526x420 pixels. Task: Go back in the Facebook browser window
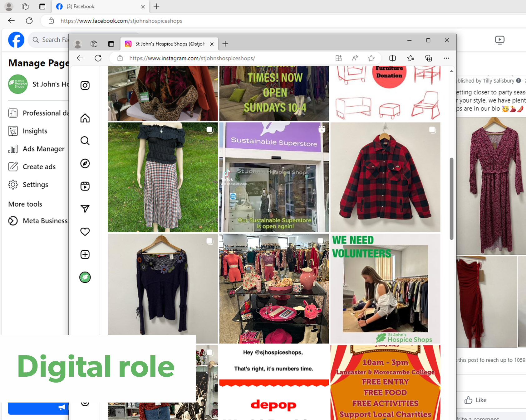point(11,21)
